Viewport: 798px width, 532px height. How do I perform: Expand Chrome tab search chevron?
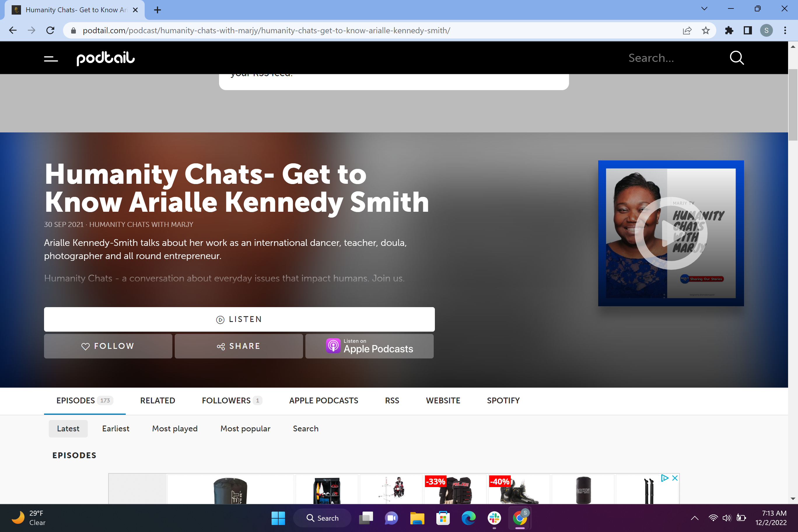point(704,9)
